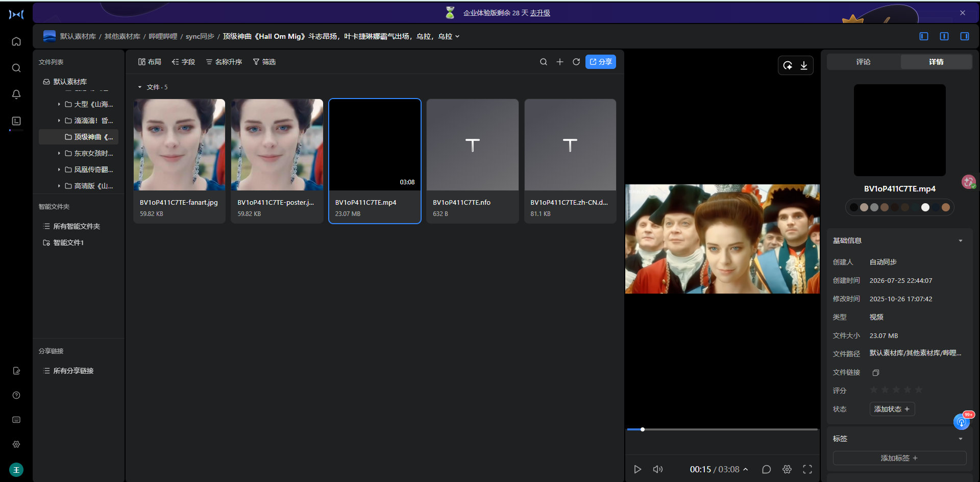Enter fullscreen mode in video player
This screenshot has width=980, height=482.
[x=807, y=469]
